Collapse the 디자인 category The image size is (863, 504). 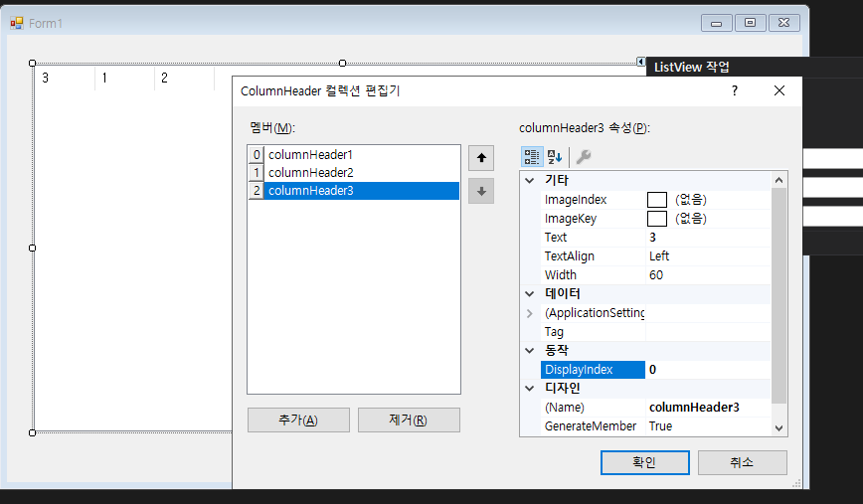[x=530, y=389]
